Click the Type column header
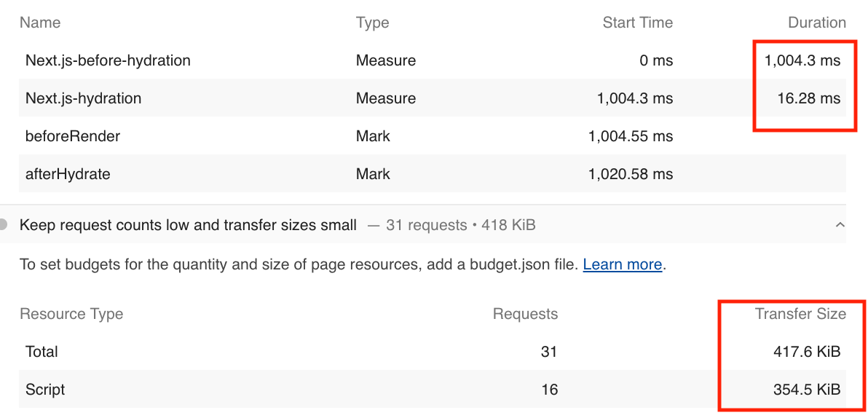Viewport: 868px width, 418px height. tap(373, 23)
